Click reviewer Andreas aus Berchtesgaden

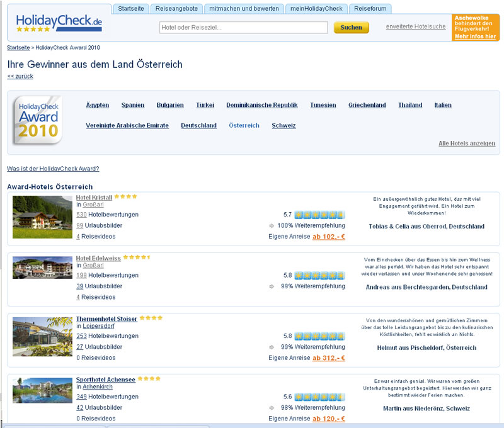(x=427, y=287)
